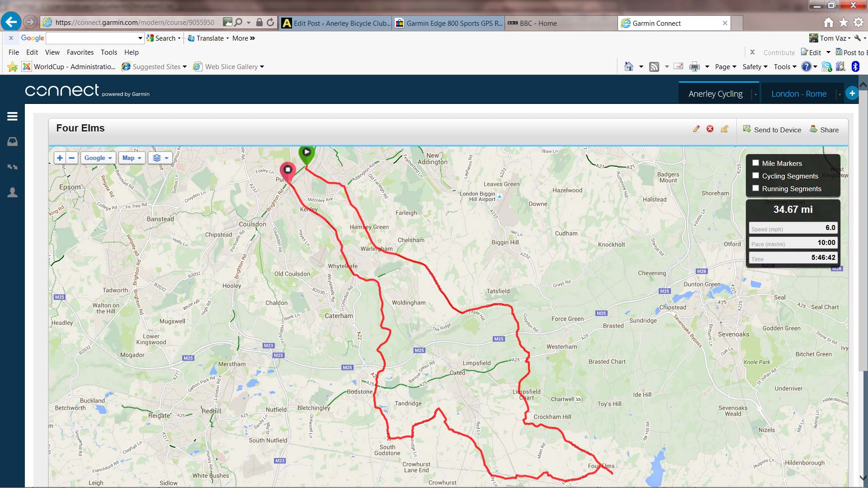The width and height of the screenshot is (868, 488).
Task: Open the map layers dropdown
Action: coord(160,158)
